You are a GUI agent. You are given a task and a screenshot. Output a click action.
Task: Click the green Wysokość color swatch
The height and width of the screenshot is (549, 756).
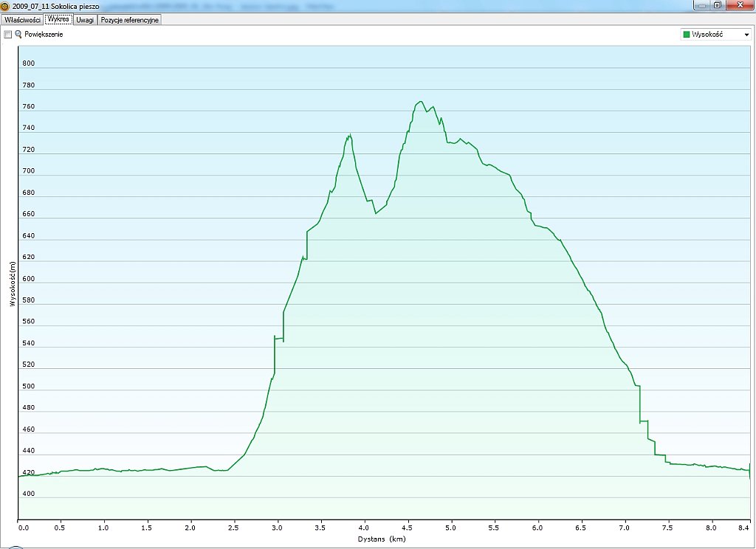(687, 35)
